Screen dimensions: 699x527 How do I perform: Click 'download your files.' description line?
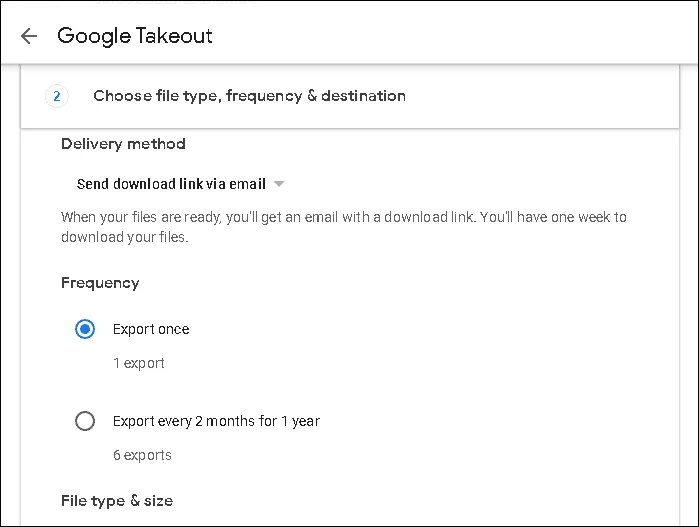[x=125, y=237]
